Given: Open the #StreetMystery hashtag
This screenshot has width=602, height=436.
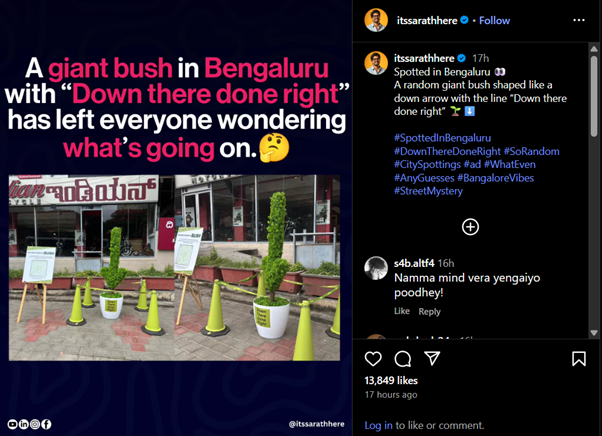Looking at the screenshot, I should click(x=428, y=191).
